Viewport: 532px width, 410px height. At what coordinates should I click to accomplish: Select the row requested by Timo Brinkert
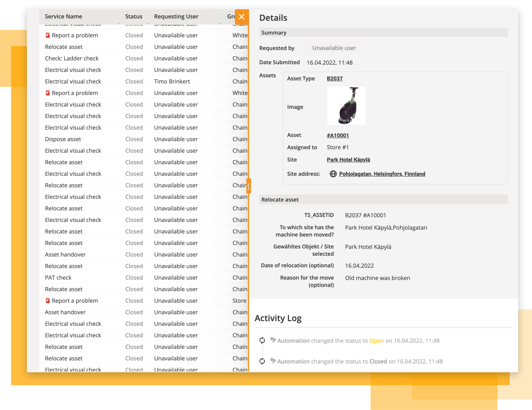172,82
